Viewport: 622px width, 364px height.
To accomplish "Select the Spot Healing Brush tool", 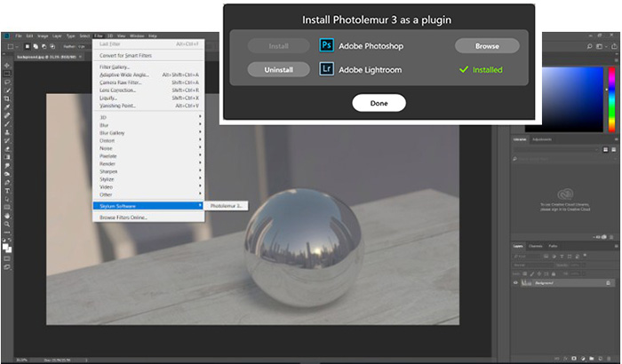I will coord(7,115).
